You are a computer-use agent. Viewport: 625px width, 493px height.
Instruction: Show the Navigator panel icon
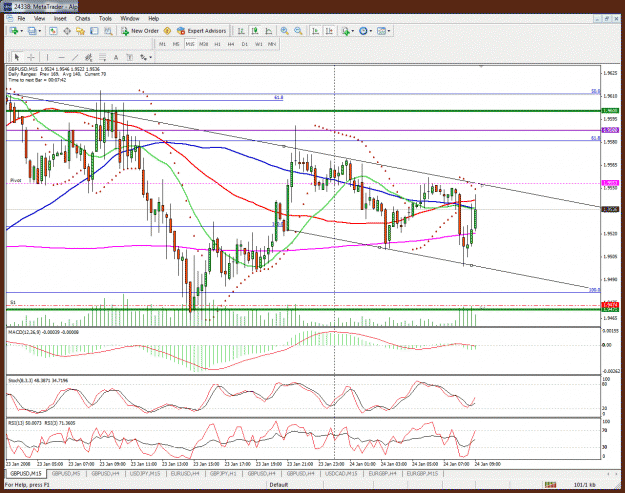(81, 31)
